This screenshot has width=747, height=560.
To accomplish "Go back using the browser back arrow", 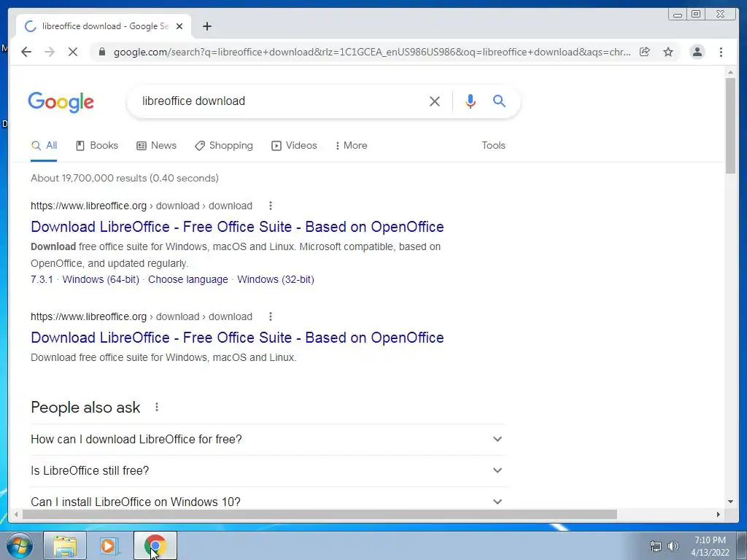I will pos(26,52).
